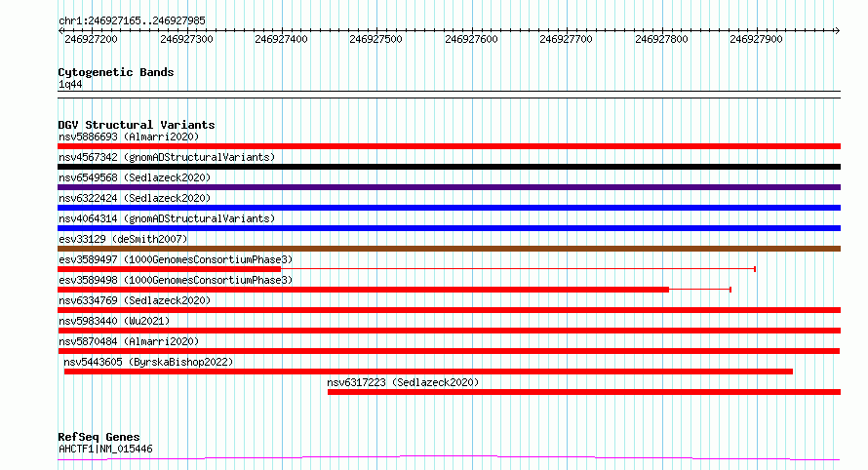Open nsv6317223 (Sedlazeck2020) label
The image size is (868, 470).
point(403,382)
